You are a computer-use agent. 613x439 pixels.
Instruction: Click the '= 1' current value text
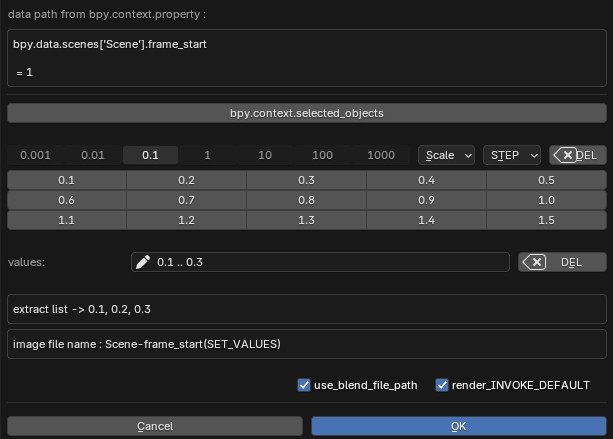24,72
